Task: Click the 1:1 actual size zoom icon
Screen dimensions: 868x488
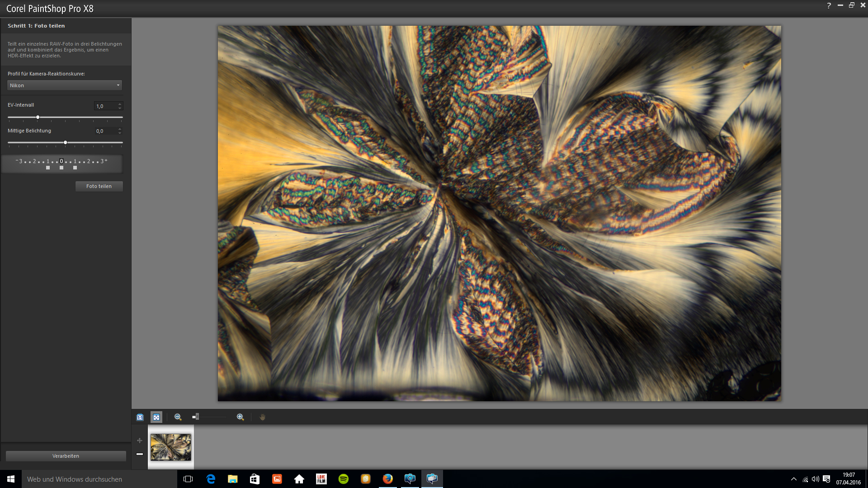Action: coord(140,417)
